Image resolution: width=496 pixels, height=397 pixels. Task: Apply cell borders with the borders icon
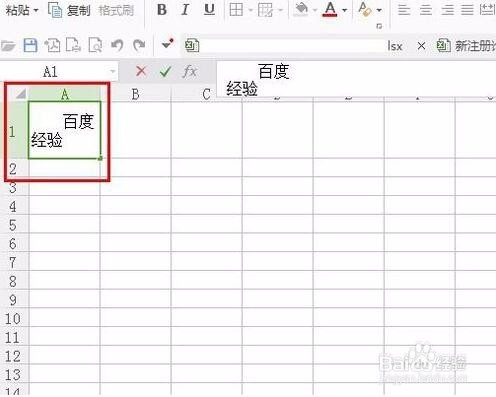pos(236,10)
